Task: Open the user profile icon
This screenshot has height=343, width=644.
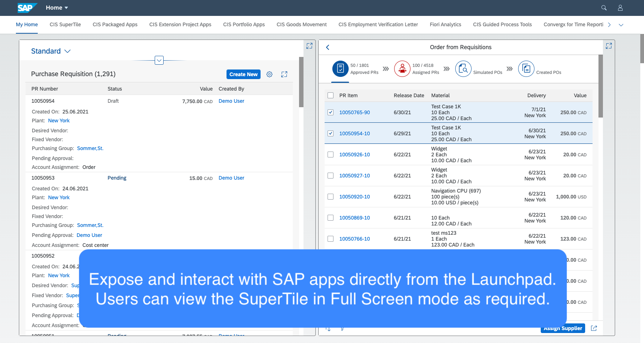Action: pyautogui.click(x=620, y=8)
